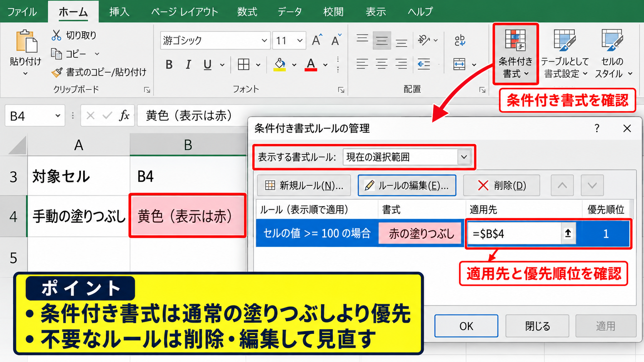Click the Paste (貼り付け) clipboard icon
Viewport: 644px width, 362px height.
(26, 41)
